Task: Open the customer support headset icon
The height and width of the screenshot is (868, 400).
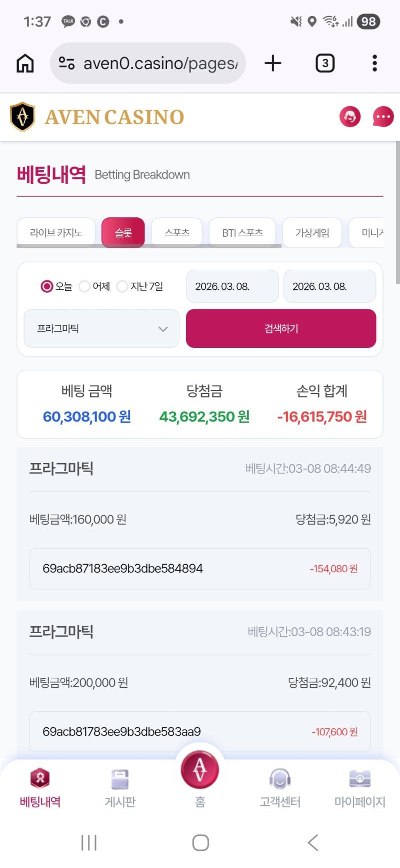Action: point(350,117)
